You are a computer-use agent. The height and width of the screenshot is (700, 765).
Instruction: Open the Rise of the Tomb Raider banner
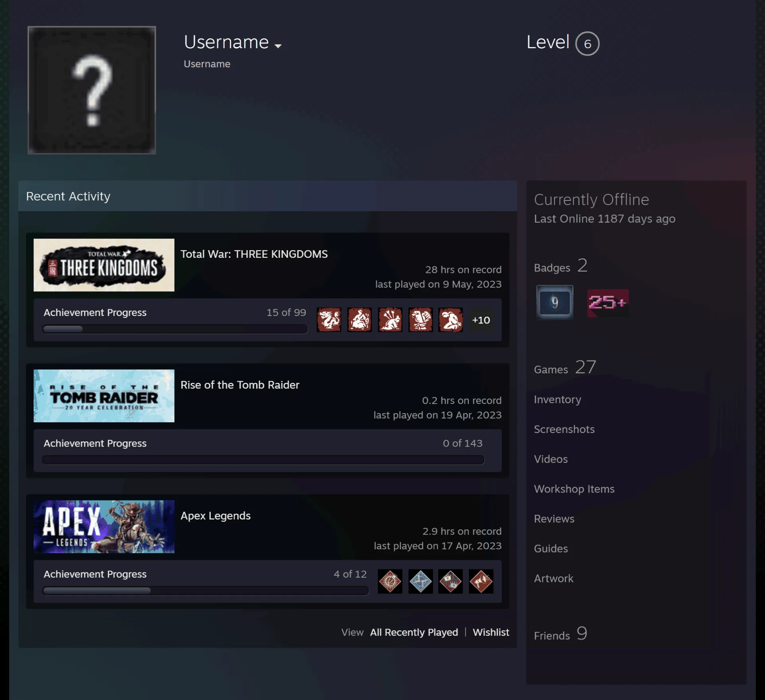click(104, 396)
